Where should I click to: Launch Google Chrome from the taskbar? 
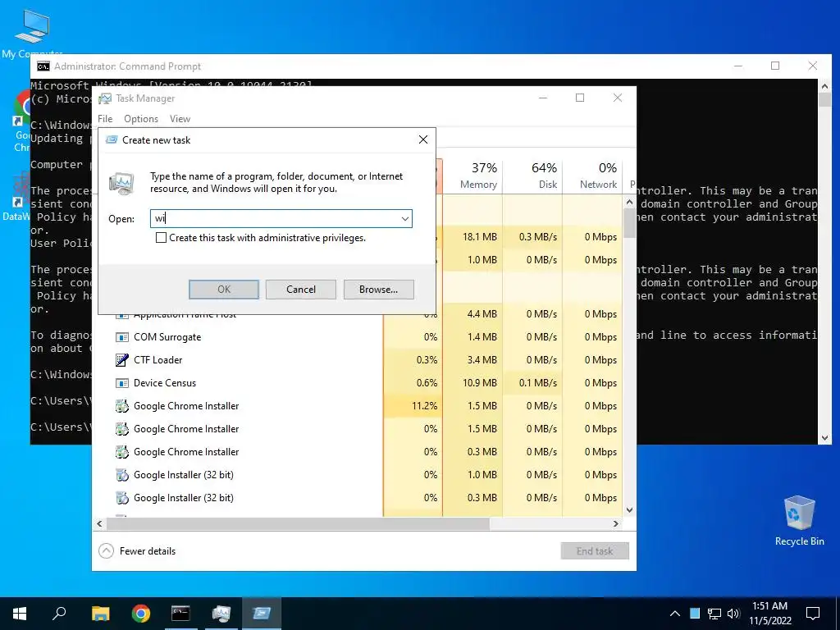click(x=141, y=614)
